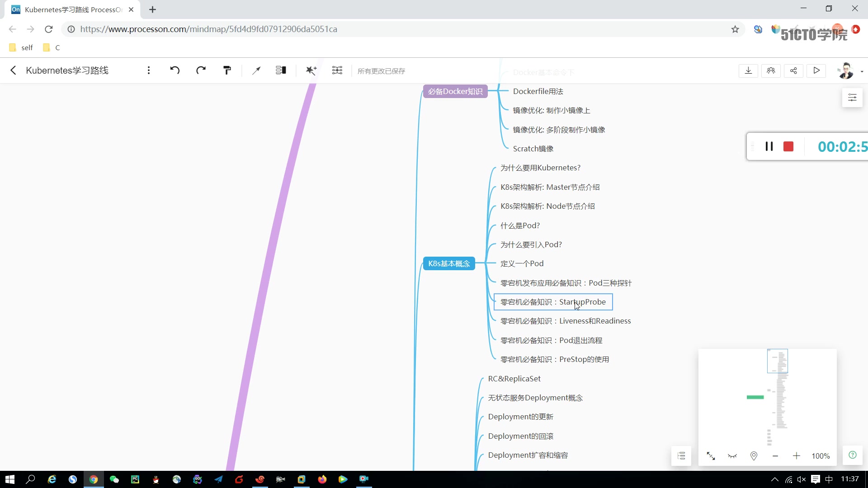Viewport: 868px width, 488px height.
Task: Open the user avatar account menu
Action: [845, 71]
